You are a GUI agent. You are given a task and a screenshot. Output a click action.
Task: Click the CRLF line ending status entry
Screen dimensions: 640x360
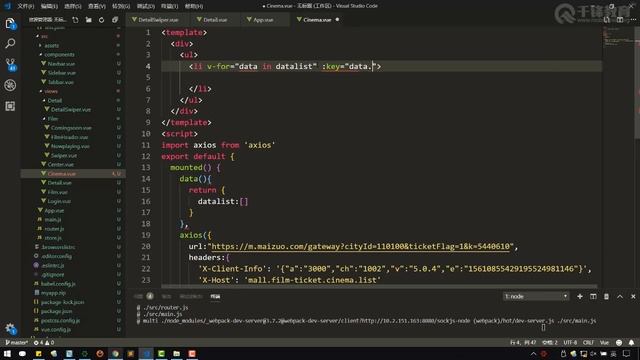(x=588, y=342)
